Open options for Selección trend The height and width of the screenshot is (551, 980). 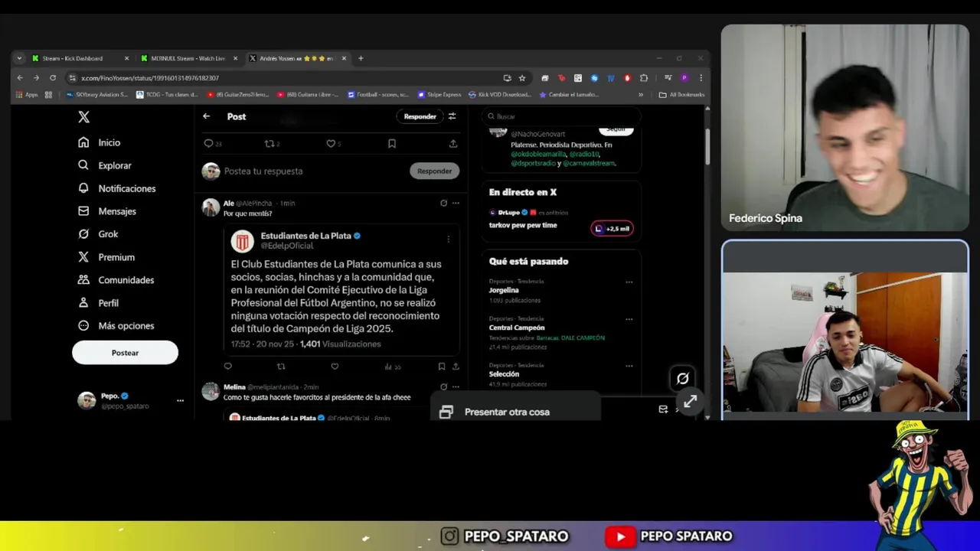(629, 366)
